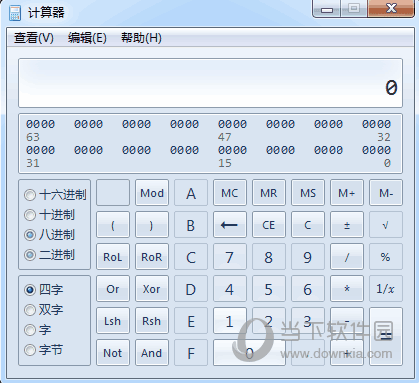Click the backspace arrow button
The image size is (419, 383).
point(230,225)
